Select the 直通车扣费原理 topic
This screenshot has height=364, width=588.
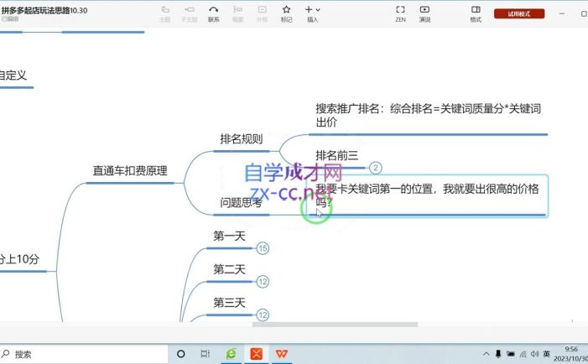tap(130, 171)
